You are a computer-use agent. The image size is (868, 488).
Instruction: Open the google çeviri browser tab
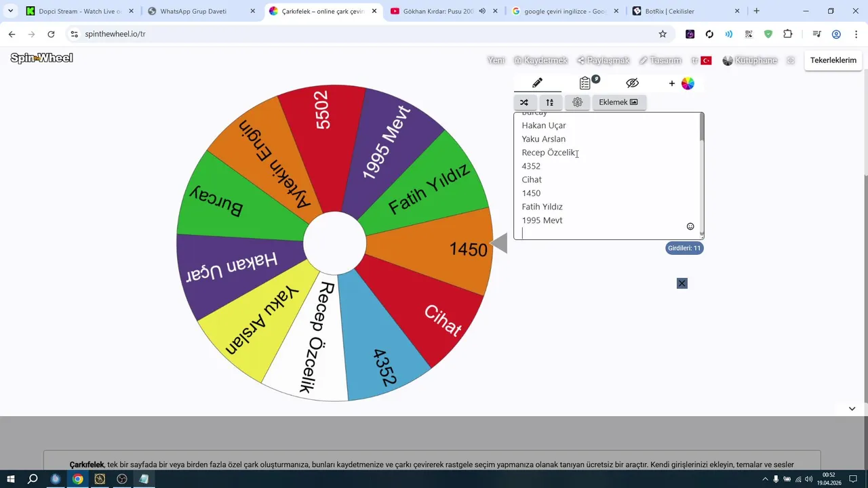(x=565, y=11)
